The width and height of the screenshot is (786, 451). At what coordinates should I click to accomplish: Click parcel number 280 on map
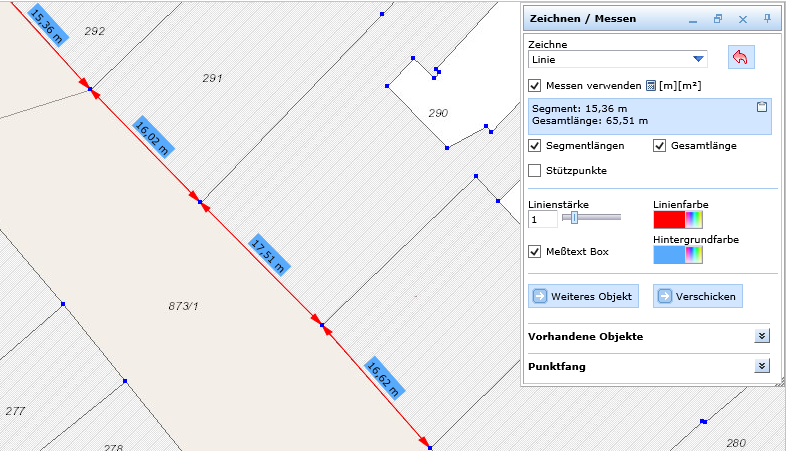pos(736,443)
